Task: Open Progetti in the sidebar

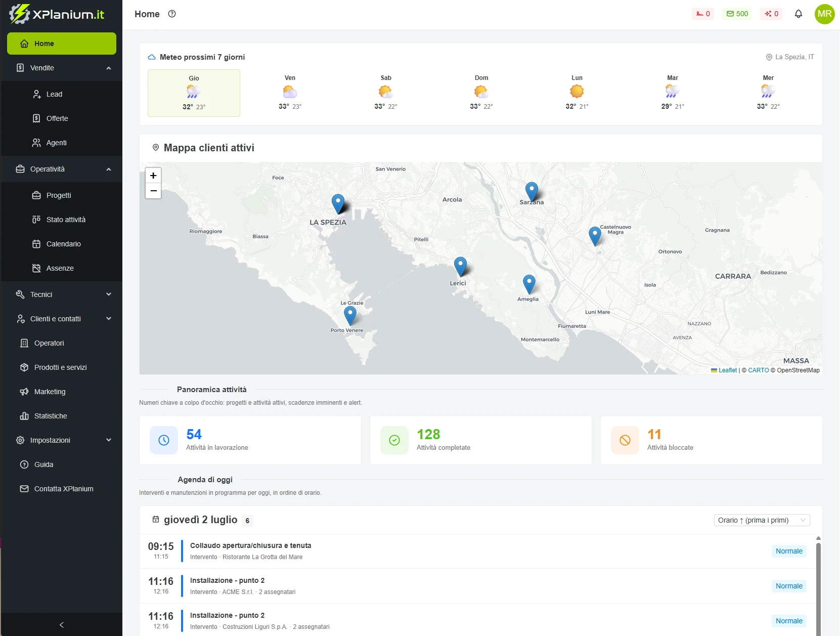Action: 62,195
